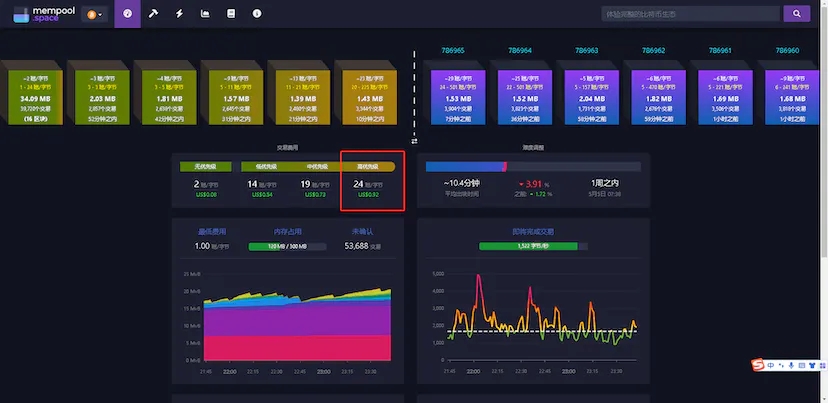828x403 pixels.
Task: Open block height 786963 link
Action: click(x=588, y=50)
